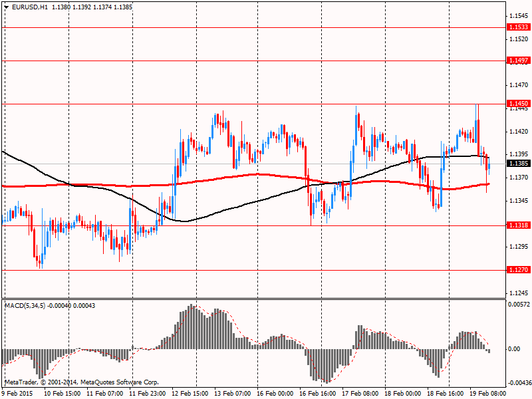Select the red 1.1533 price tag
The image size is (532, 399).
[518, 27]
